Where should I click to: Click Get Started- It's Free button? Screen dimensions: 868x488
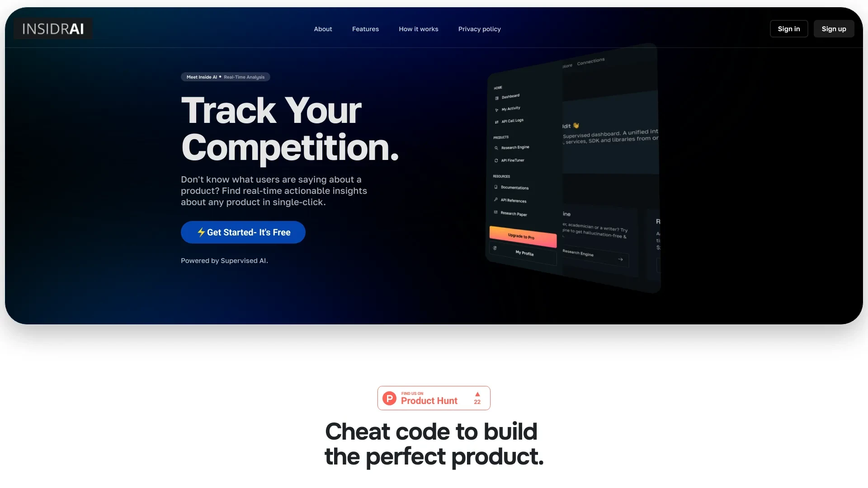243,232
